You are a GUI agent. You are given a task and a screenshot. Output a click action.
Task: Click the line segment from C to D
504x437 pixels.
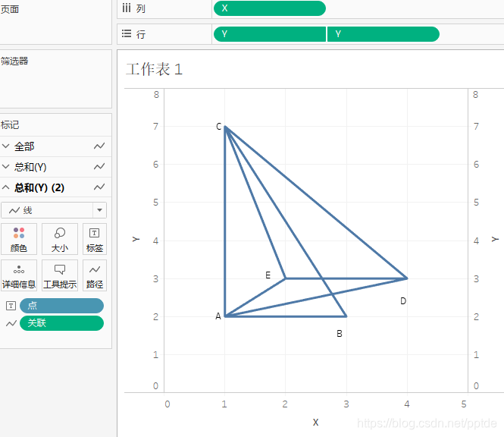(x=316, y=203)
